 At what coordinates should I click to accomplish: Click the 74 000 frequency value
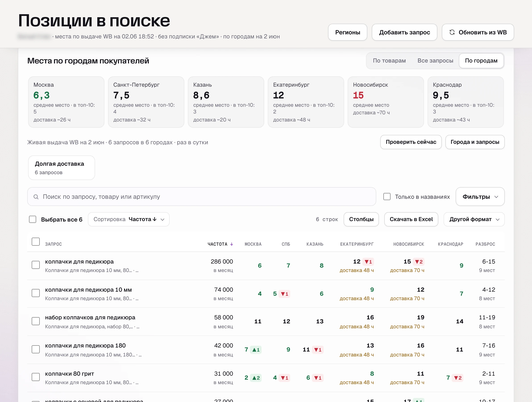coord(223,290)
